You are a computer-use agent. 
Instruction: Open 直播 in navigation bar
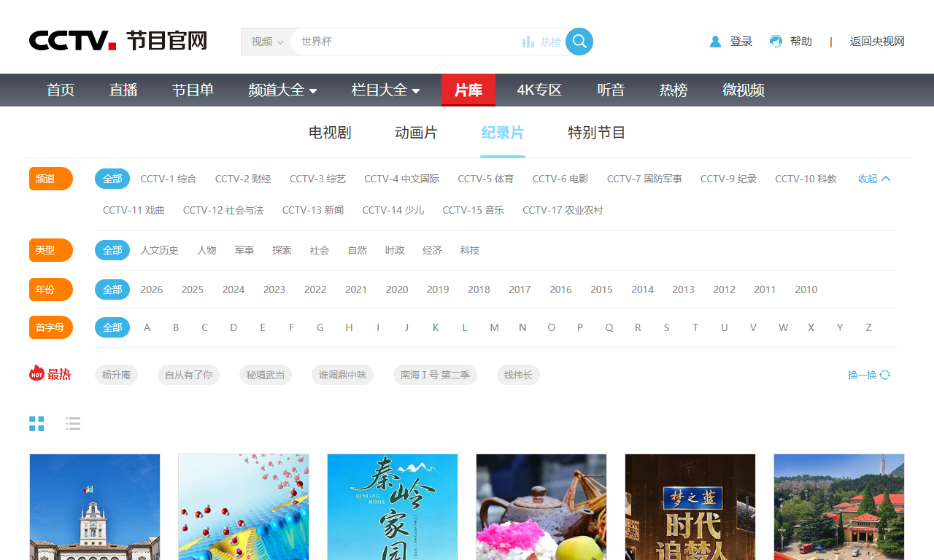(x=123, y=90)
